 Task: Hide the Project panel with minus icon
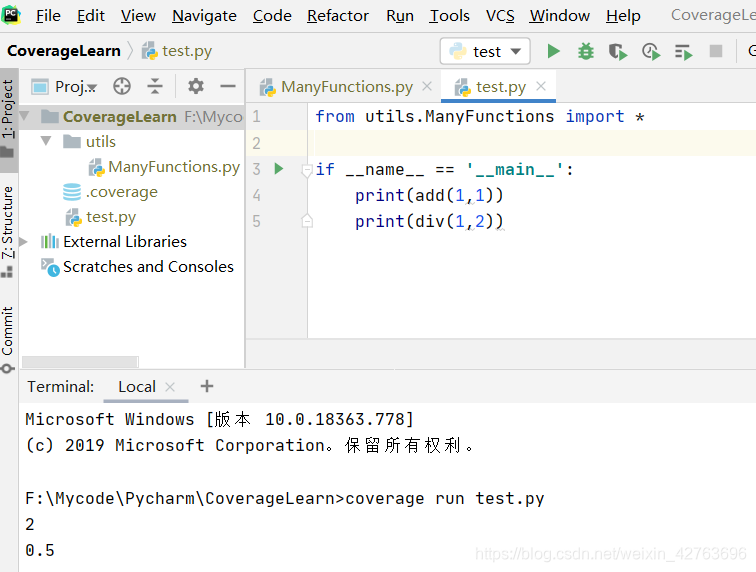pos(228,87)
